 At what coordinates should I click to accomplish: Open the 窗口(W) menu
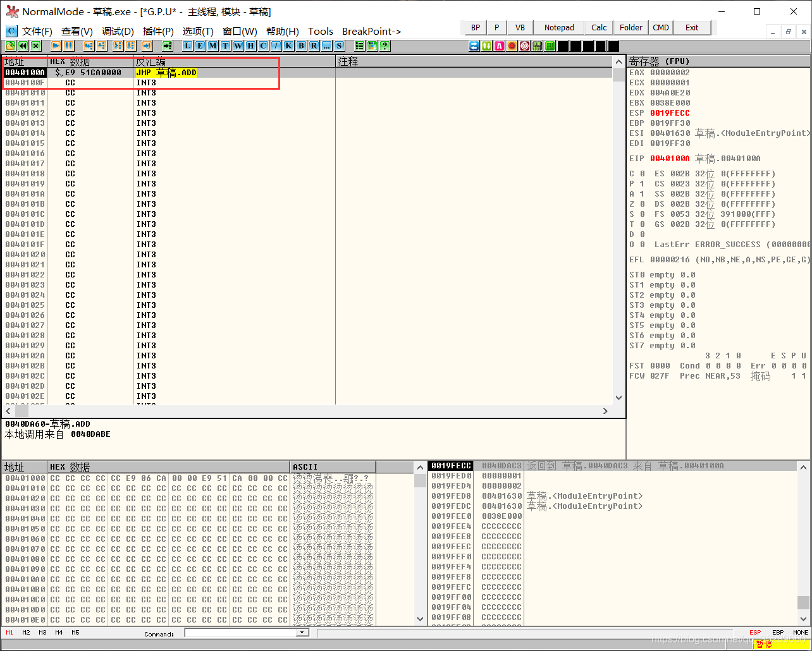tap(240, 32)
